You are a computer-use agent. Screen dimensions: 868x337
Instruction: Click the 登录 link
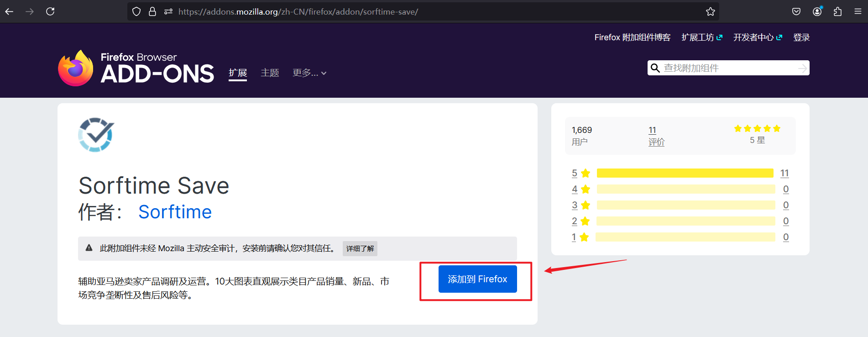[x=801, y=37]
